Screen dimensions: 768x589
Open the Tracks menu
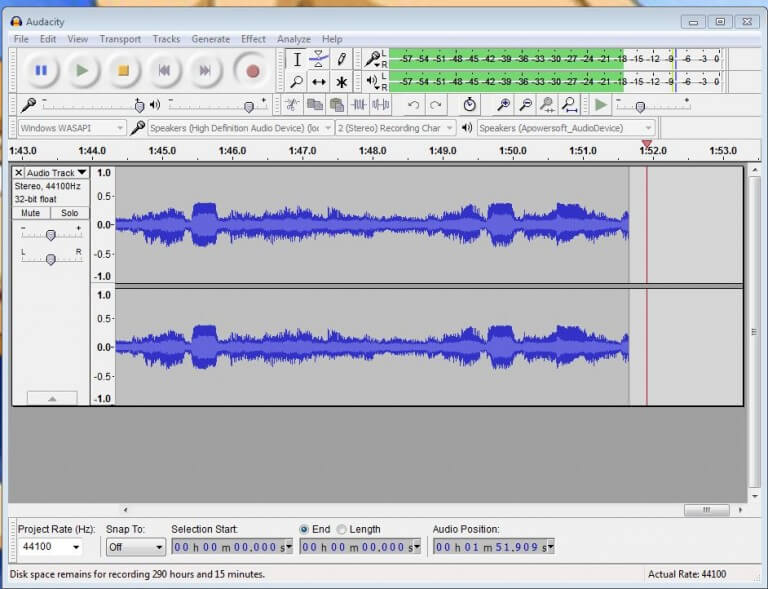[x=166, y=39]
